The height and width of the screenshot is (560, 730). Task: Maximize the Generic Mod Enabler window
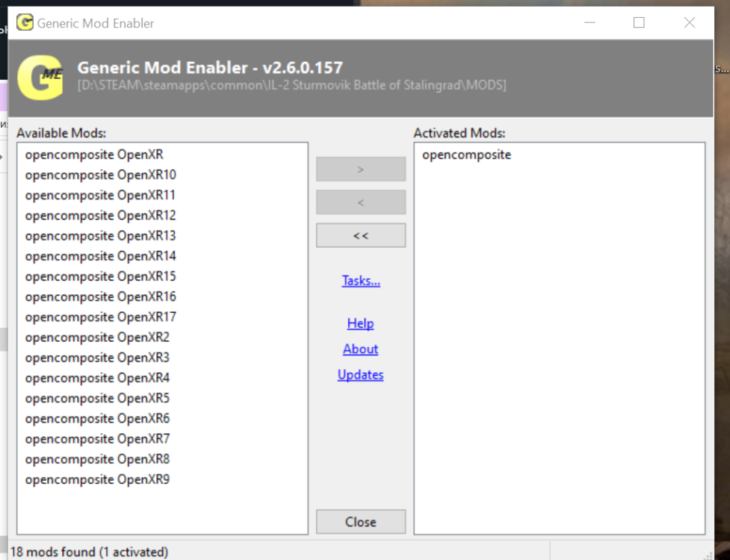(x=639, y=22)
